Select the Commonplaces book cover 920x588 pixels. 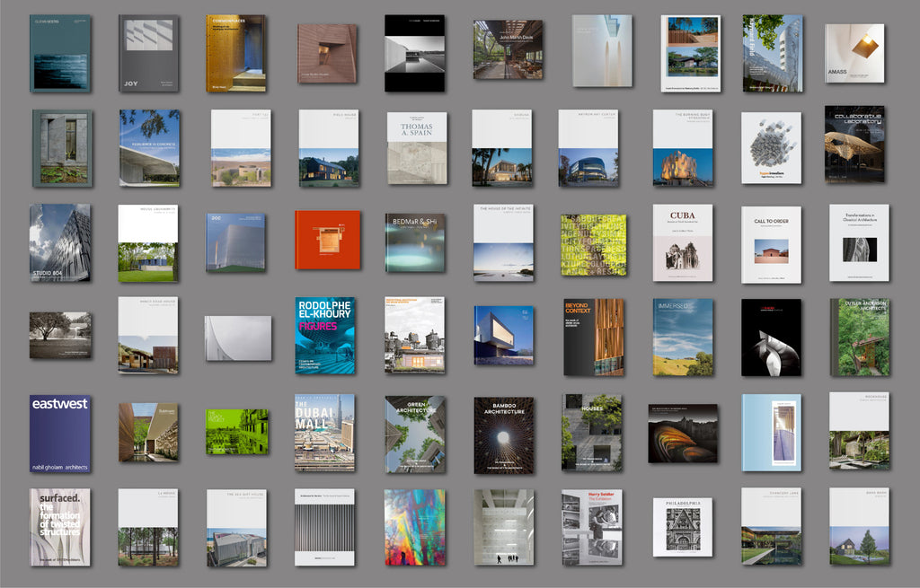point(236,53)
